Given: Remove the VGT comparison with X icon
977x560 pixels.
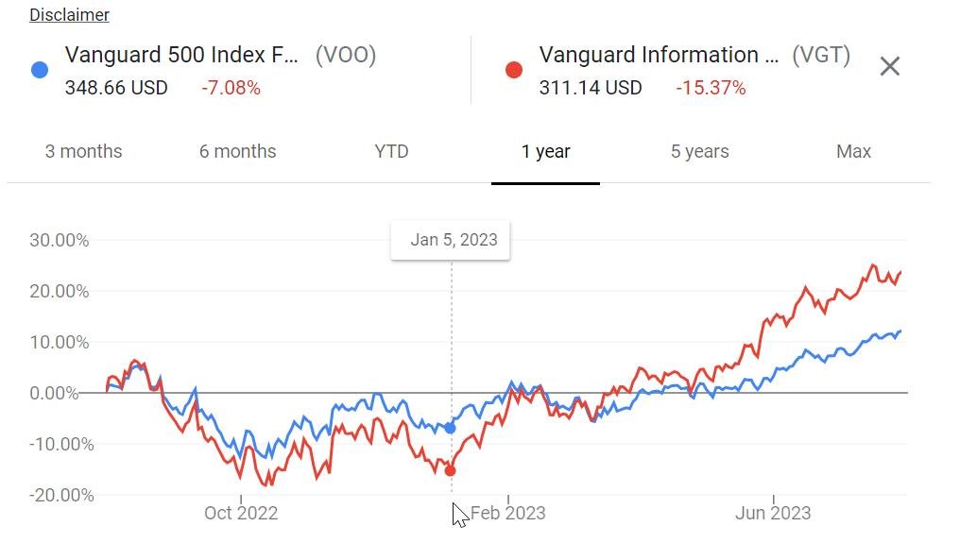Looking at the screenshot, I should (x=889, y=66).
